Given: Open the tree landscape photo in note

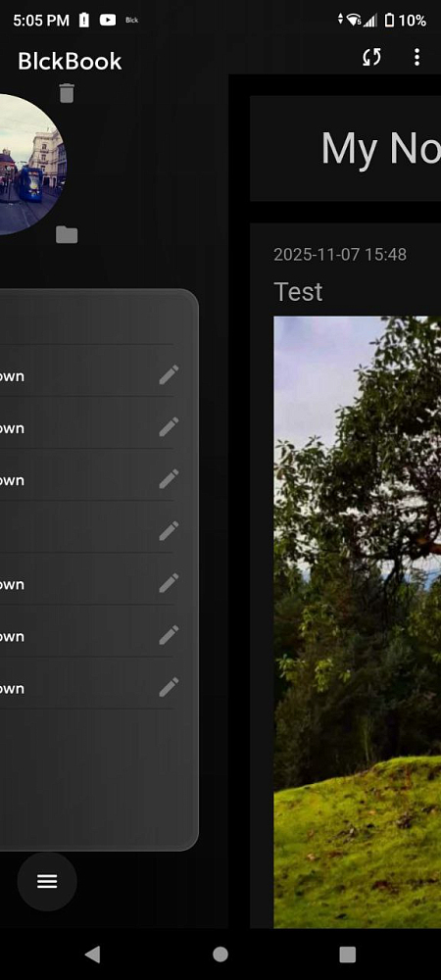Looking at the screenshot, I should point(358,622).
